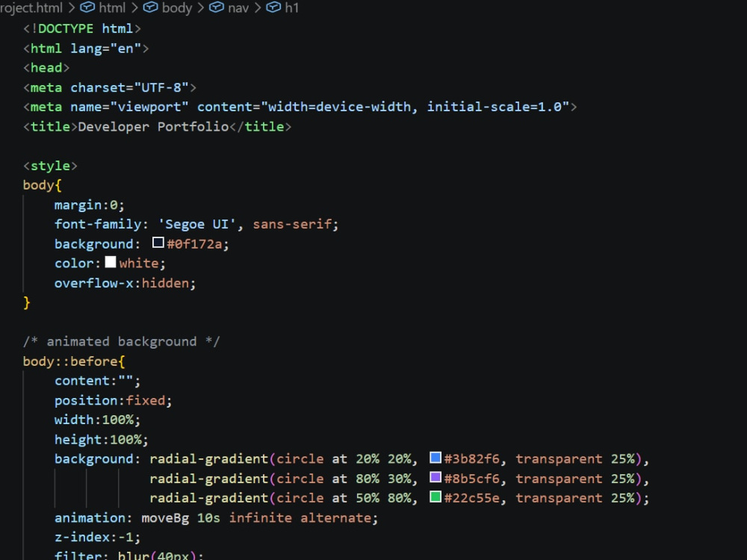
Task: Click the height:100% declaration
Action: tap(102, 440)
